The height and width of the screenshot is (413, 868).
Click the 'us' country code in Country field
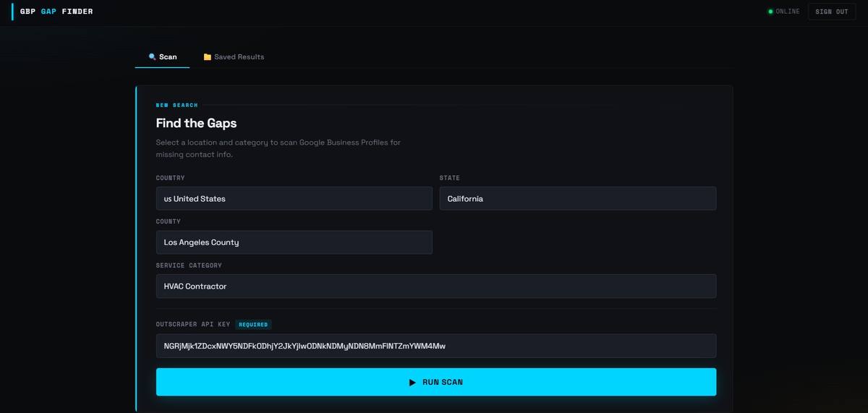(167, 199)
